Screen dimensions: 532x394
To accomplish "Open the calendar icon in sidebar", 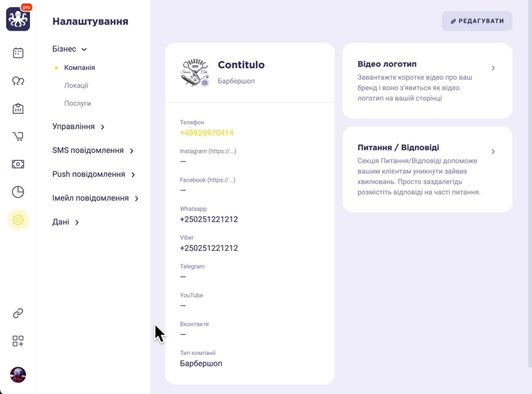I will (x=18, y=53).
